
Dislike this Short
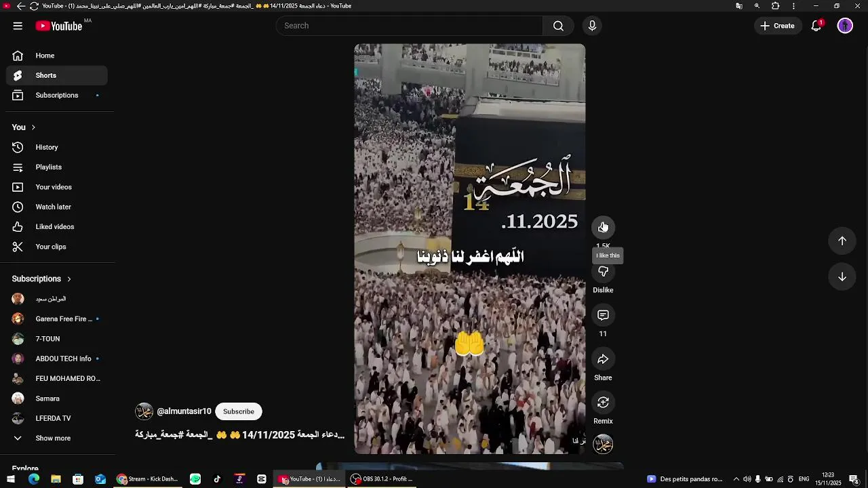[x=603, y=271]
